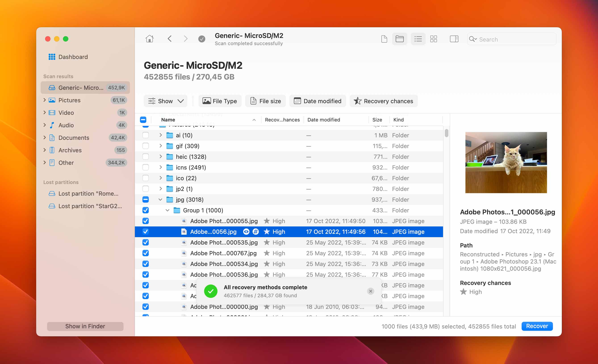
Task: Check the heic (1328) folder checkbox
Action: [x=145, y=157]
